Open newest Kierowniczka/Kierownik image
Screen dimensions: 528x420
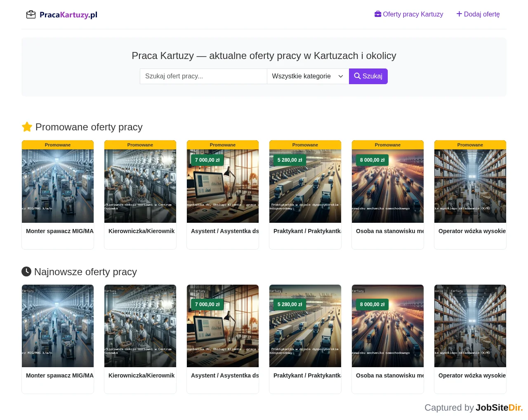click(x=140, y=326)
